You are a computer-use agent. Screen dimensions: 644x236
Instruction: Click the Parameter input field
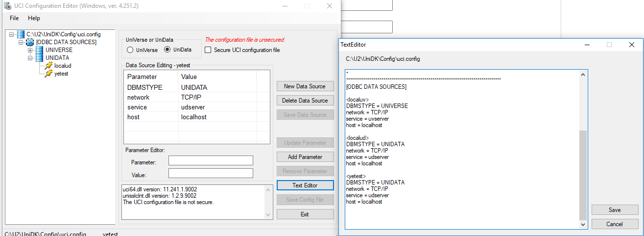pyautogui.click(x=211, y=161)
